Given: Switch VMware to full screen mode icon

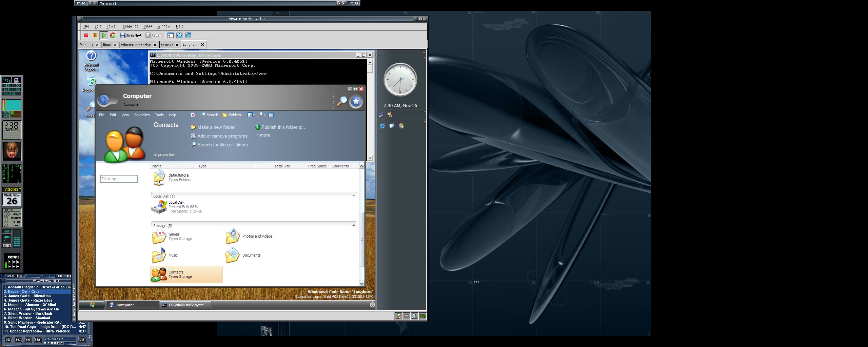Looking at the screenshot, I should [x=179, y=35].
